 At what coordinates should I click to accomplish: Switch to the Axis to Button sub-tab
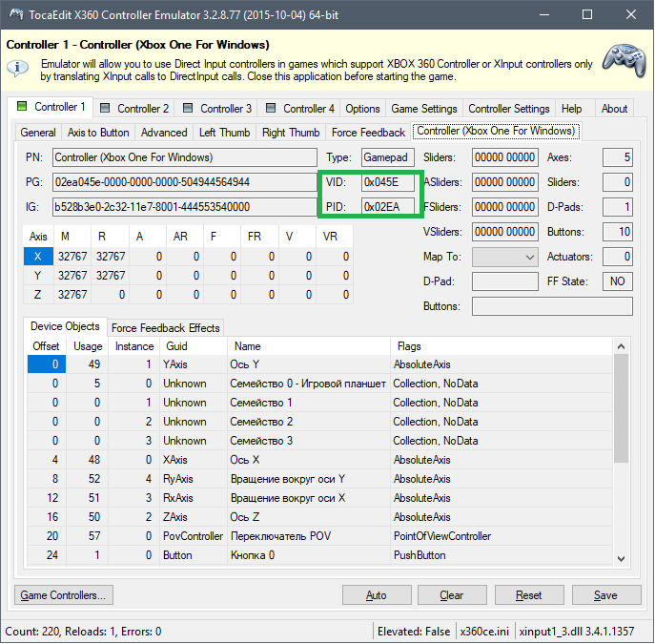pos(98,133)
